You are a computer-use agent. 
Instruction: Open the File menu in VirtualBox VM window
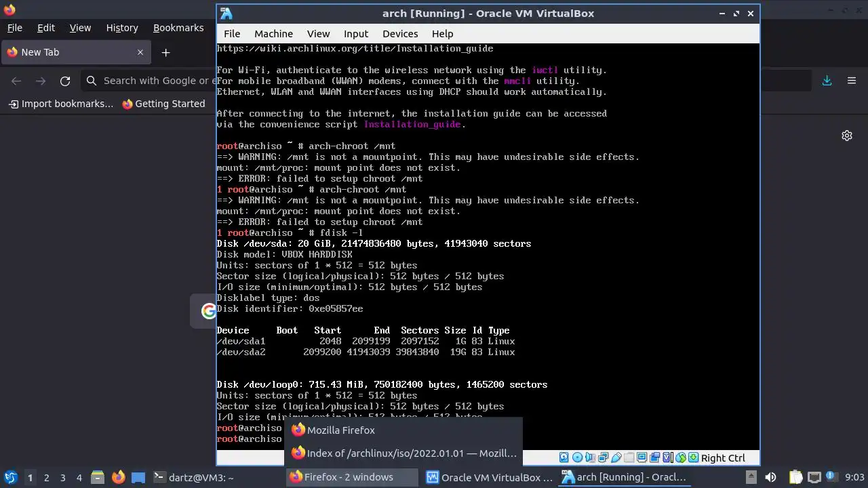pyautogui.click(x=232, y=33)
